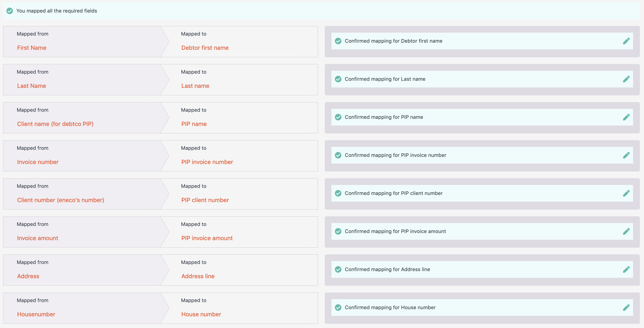Click checkmark beside Confirmed PIP name
The width and height of the screenshot is (644, 328).
(x=338, y=117)
